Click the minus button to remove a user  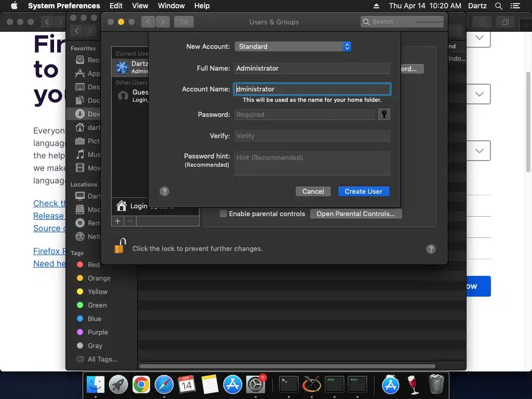click(130, 221)
